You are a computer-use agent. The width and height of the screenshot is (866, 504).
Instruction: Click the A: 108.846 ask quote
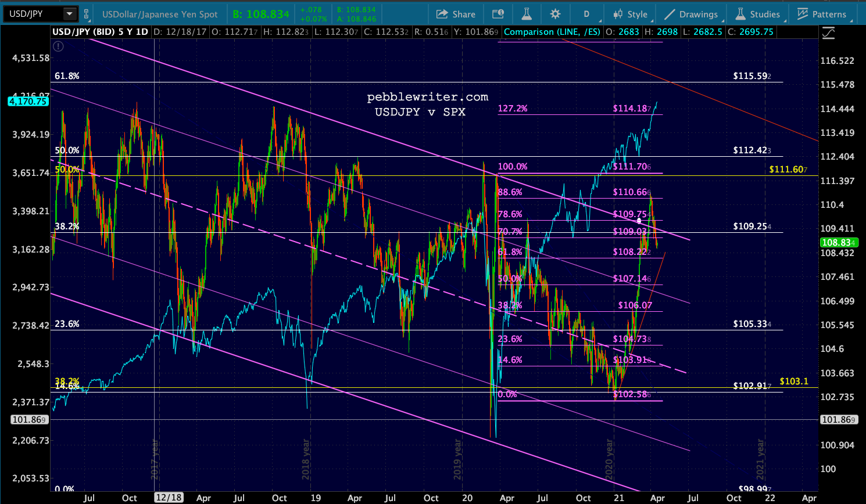(356, 19)
